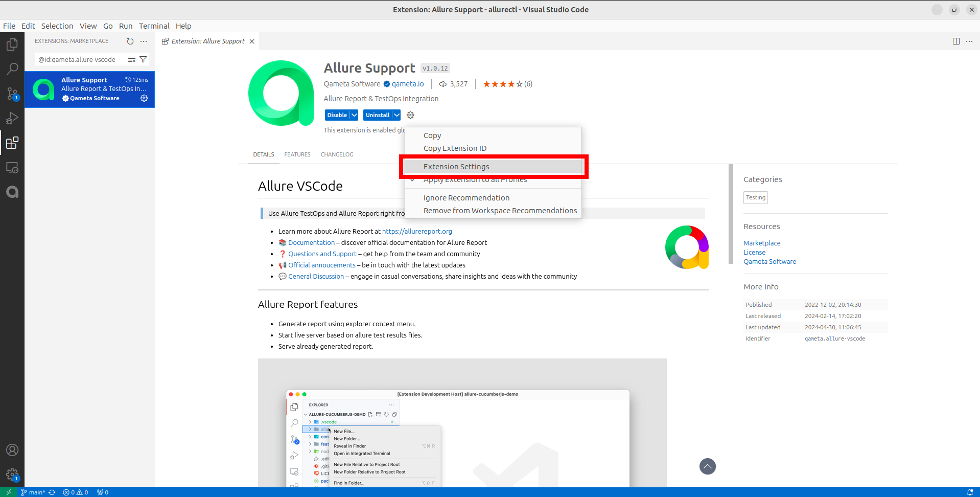Open the Allure view in activity bar
The width and height of the screenshot is (980, 497).
click(x=12, y=192)
